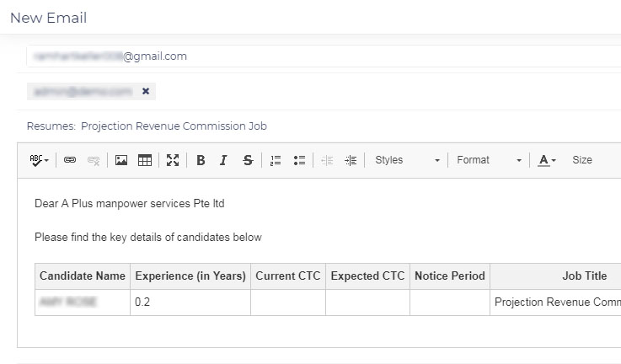Click the decrease indent icon
This screenshot has height=364, width=621.
[x=328, y=160]
